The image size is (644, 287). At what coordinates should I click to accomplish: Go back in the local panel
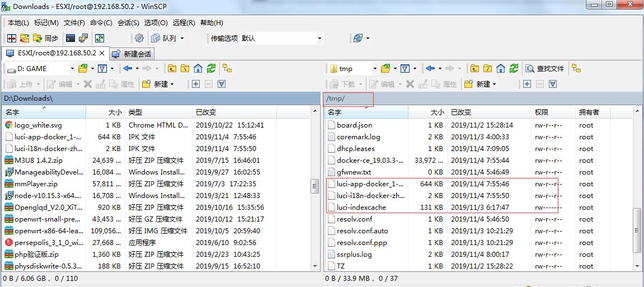tap(128, 69)
